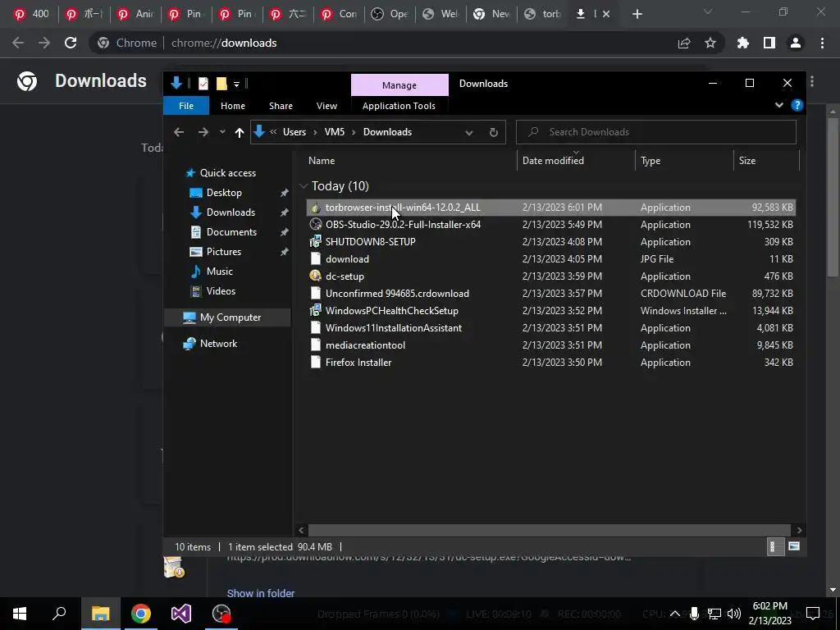Open taskbar search magnifier

click(59, 613)
